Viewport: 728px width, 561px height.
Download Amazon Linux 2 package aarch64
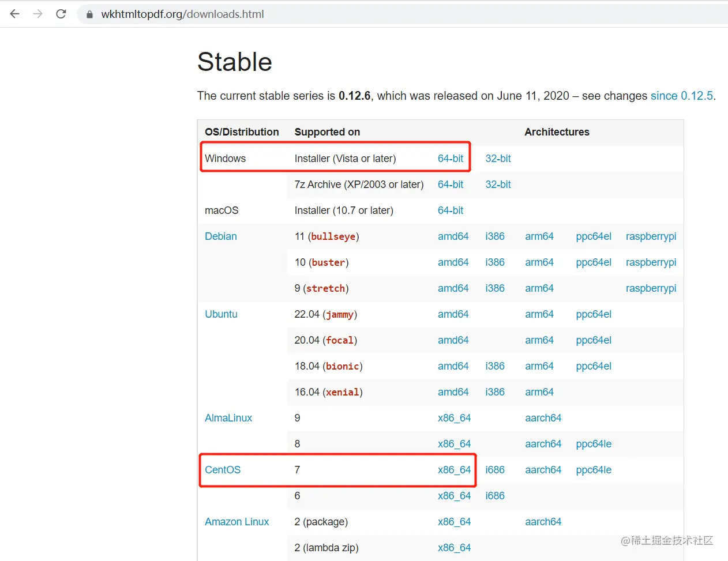pos(543,522)
